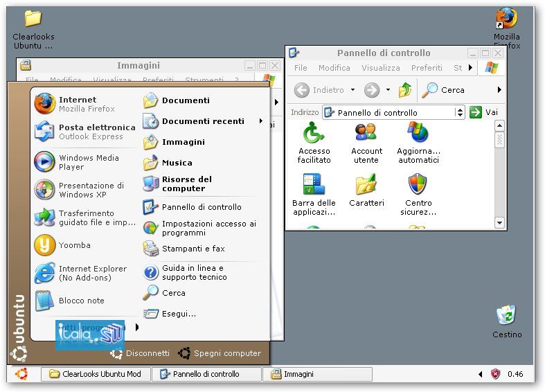Switch to Pannello di controllo taskbar button

click(206, 374)
